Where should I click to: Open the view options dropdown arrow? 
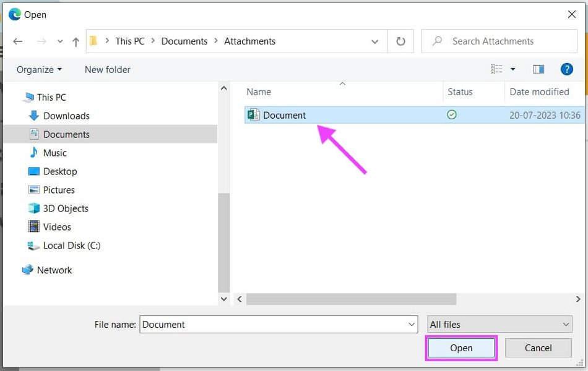point(512,69)
